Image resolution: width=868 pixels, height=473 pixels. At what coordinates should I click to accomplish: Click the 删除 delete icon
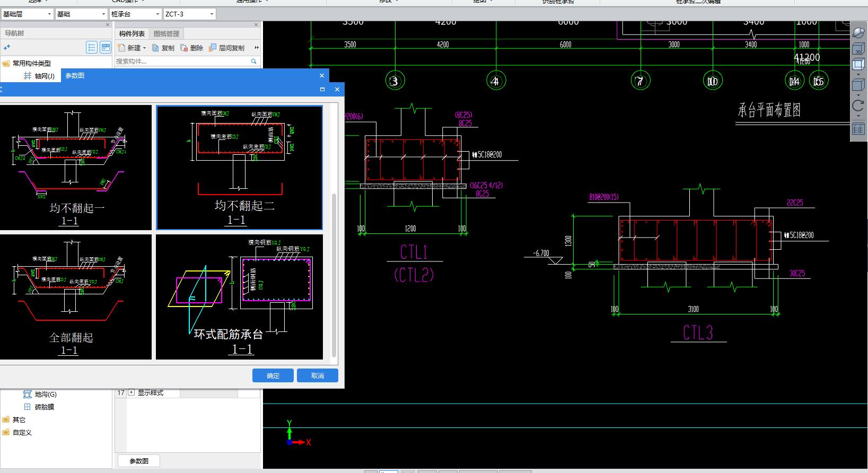click(x=184, y=48)
